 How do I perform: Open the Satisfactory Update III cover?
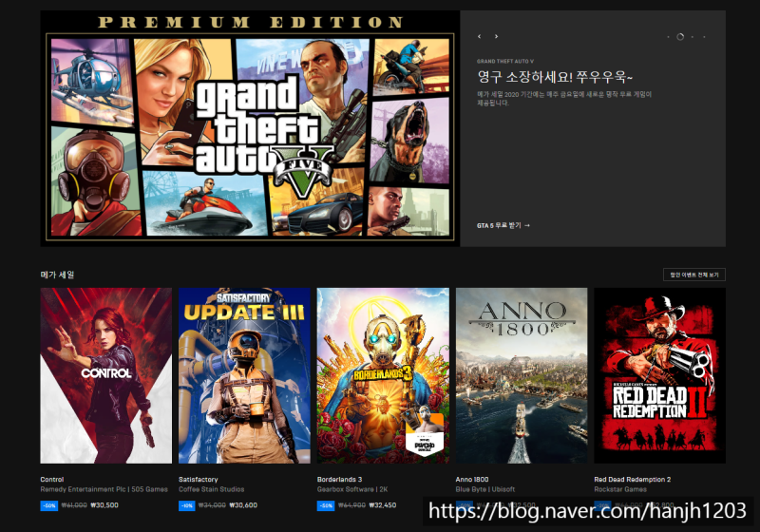tap(244, 375)
